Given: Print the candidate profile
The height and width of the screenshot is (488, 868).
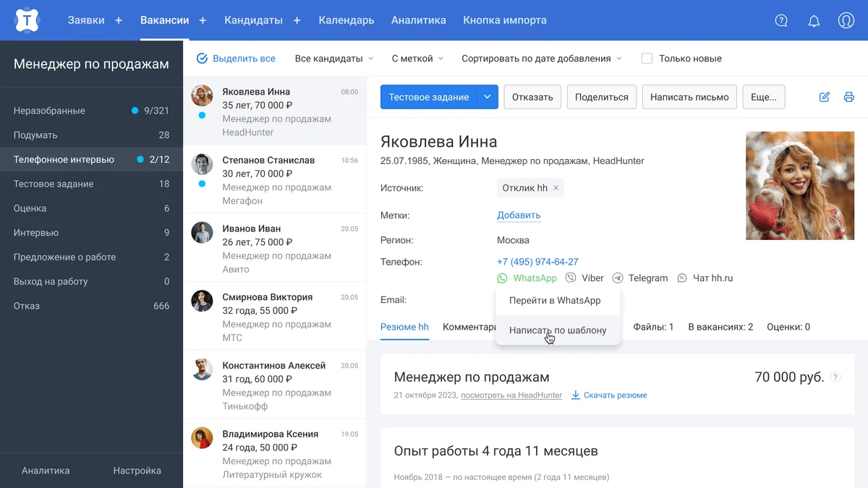Looking at the screenshot, I should coord(848,97).
